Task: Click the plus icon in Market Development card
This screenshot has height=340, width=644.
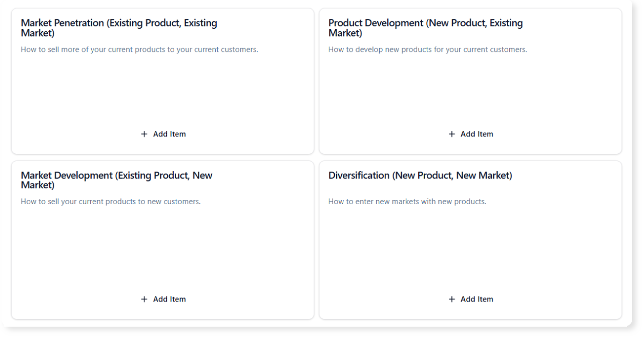Action: (144, 299)
